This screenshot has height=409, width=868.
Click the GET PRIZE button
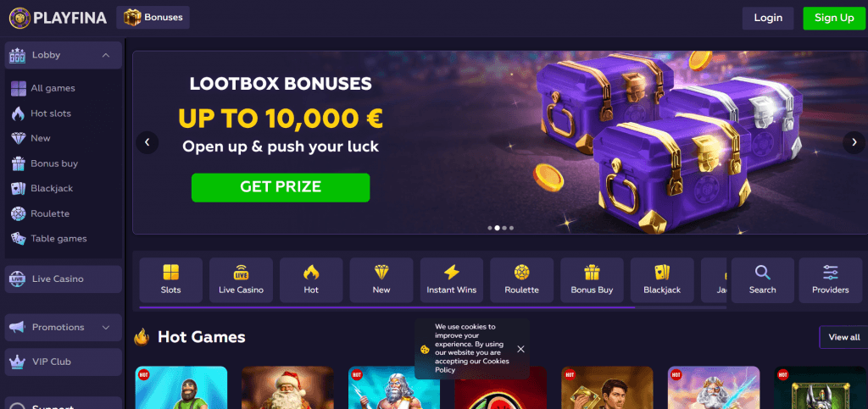click(x=280, y=187)
